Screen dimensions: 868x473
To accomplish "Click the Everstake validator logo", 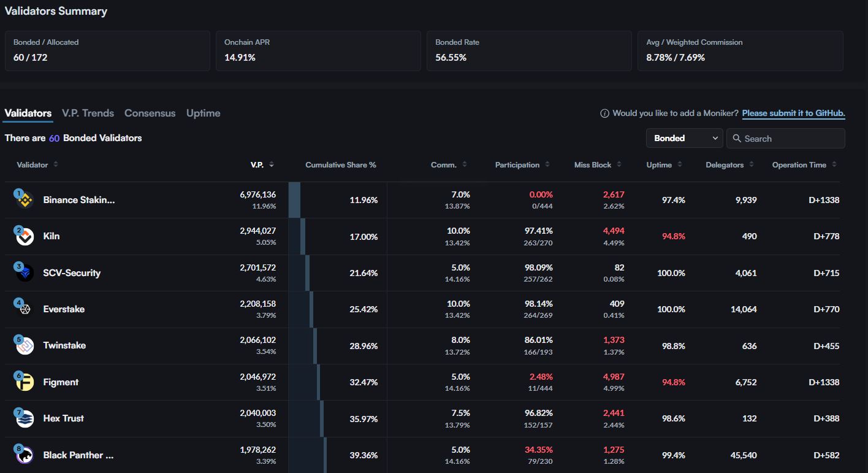I will (x=25, y=309).
